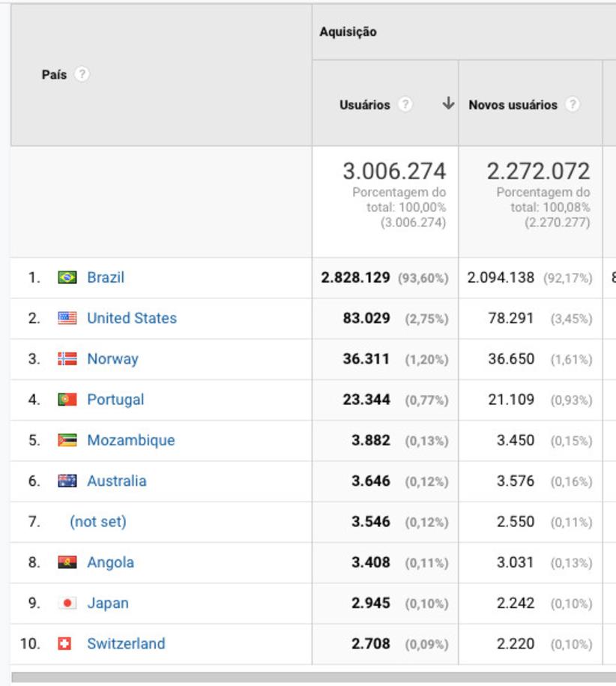Image resolution: width=616 pixels, height=686 pixels.
Task: Click the sort arrow in Usuários column
Action: click(448, 104)
